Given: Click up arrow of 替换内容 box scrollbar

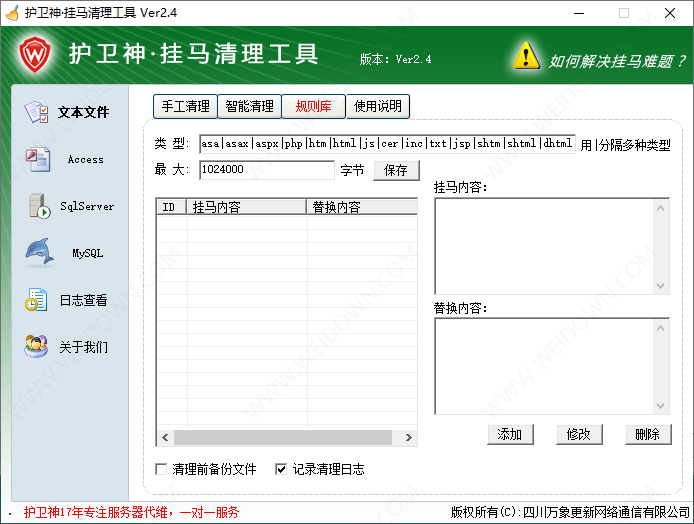Looking at the screenshot, I should tap(661, 328).
